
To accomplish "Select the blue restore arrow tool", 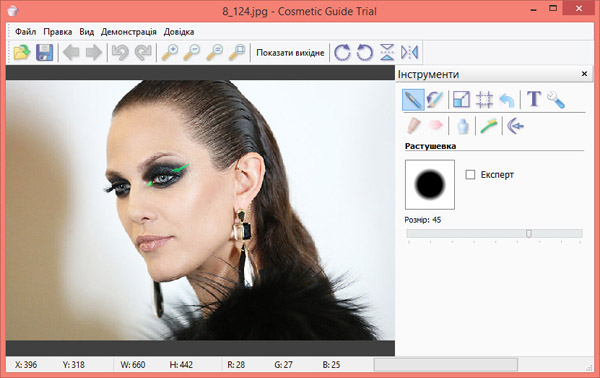I will pyautogui.click(x=507, y=100).
